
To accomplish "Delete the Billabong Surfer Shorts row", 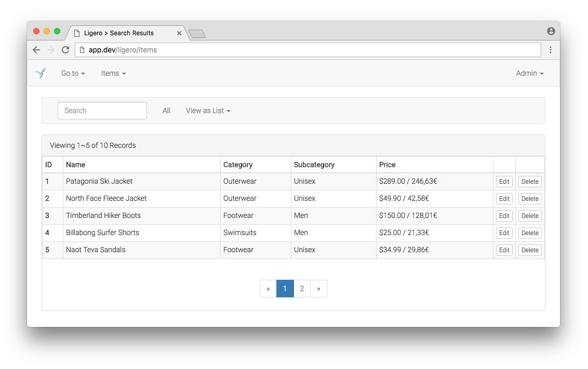I will (529, 233).
